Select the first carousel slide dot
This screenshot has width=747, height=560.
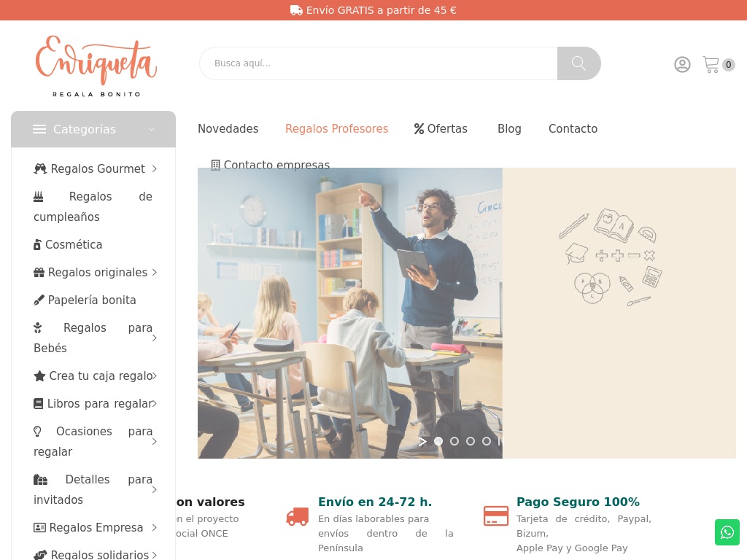438,441
